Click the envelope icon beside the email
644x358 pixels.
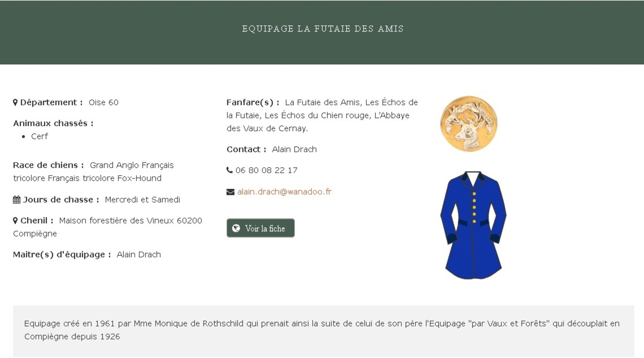[230, 192]
